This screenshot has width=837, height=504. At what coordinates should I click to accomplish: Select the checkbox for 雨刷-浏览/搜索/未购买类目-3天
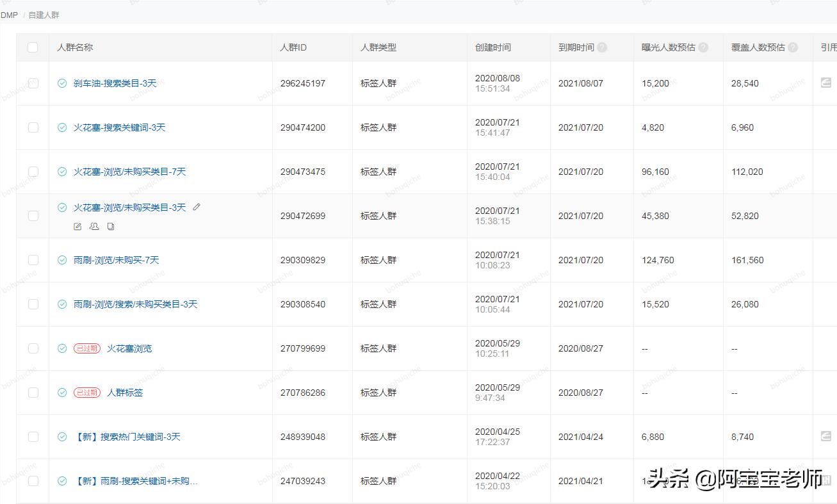[33, 304]
